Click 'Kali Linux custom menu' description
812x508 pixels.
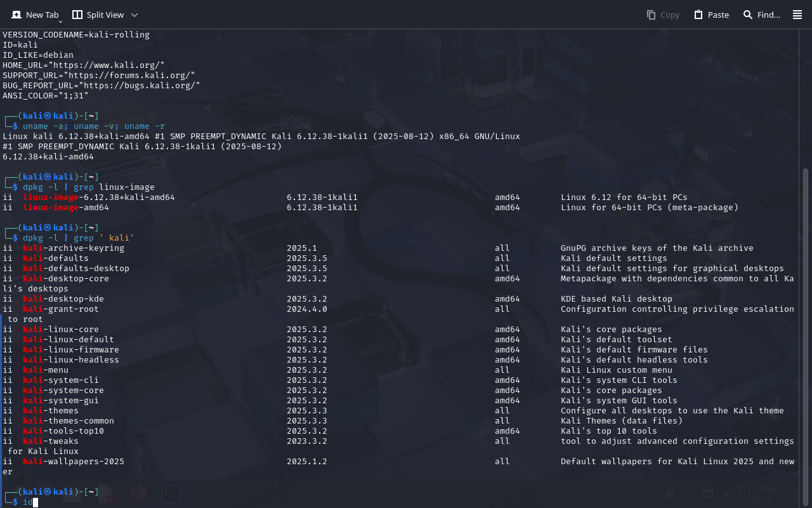click(x=617, y=370)
